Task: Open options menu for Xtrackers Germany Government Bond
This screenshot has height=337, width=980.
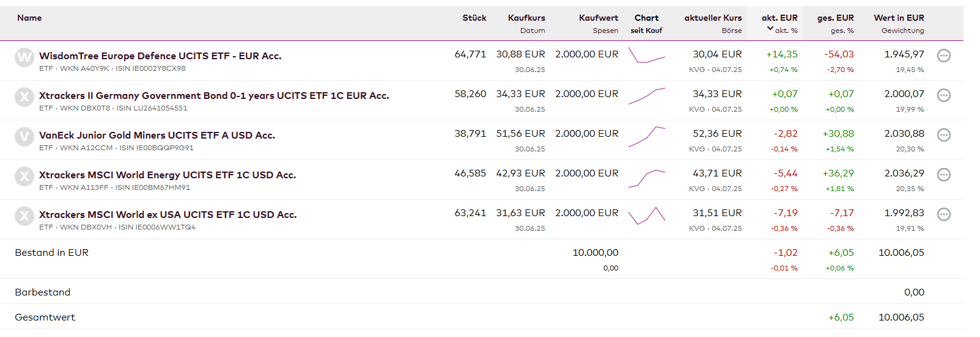Action: 944,95
